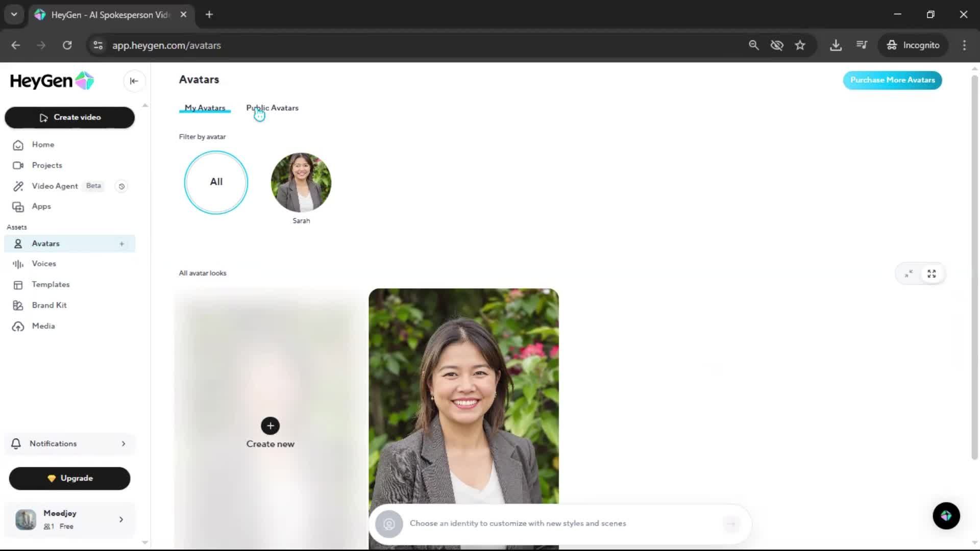Collapse the HeyGen sidebar panel
The height and width of the screenshot is (551, 980).
(134, 81)
